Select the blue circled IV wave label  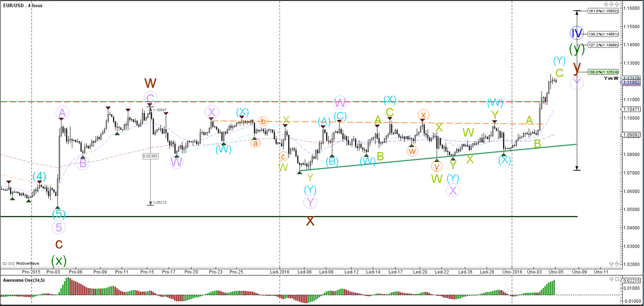pos(577,33)
